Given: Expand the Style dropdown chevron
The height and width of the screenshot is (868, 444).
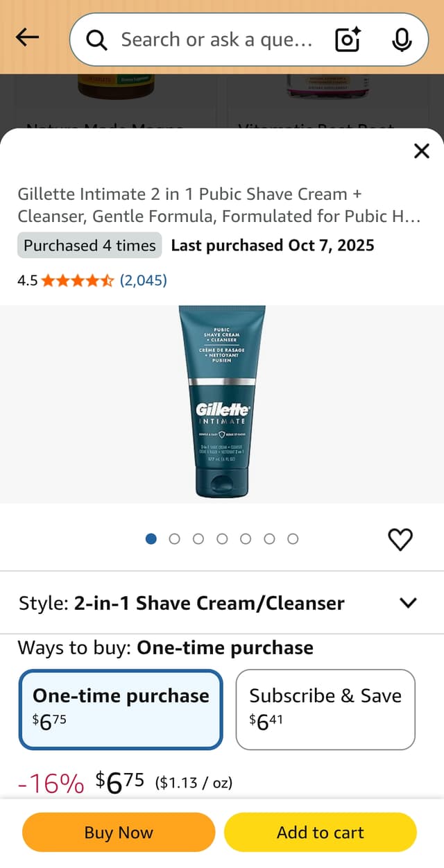Looking at the screenshot, I should click(x=409, y=602).
